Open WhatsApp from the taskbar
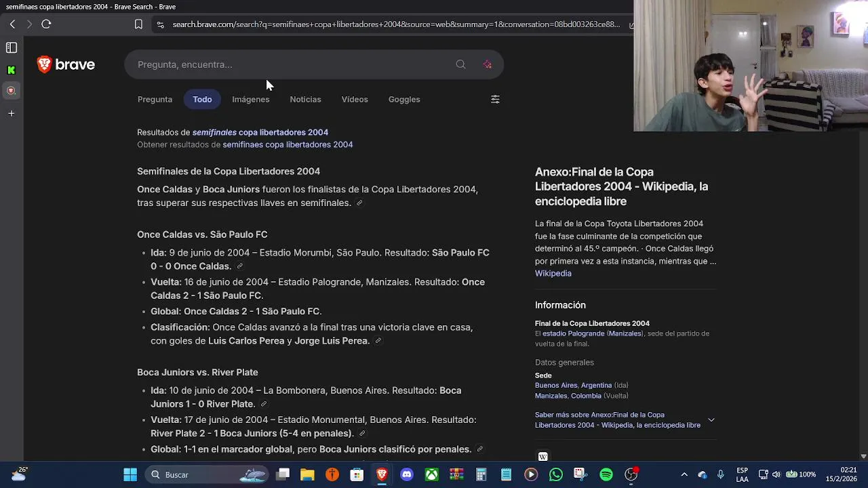868x488 pixels. coord(556,474)
